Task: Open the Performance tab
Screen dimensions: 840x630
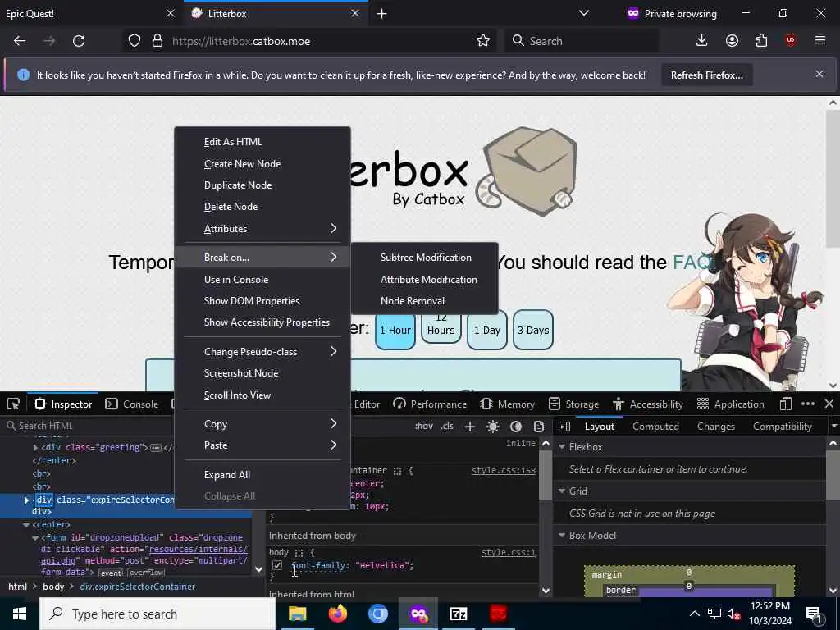Action: coord(430,404)
